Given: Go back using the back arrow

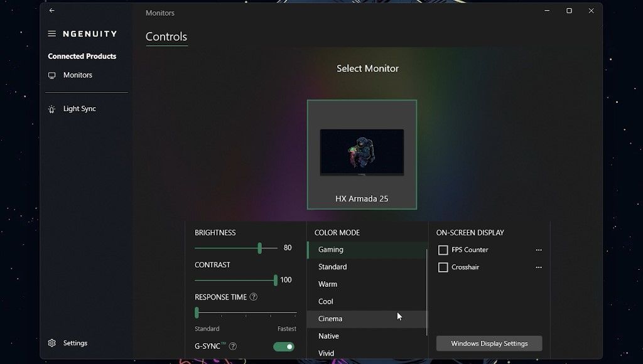Looking at the screenshot, I should (x=51, y=11).
